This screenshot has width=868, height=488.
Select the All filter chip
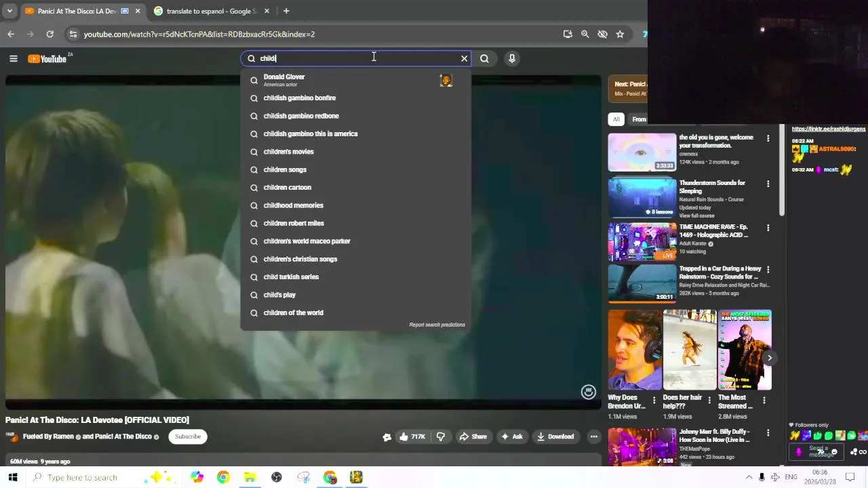616,119
